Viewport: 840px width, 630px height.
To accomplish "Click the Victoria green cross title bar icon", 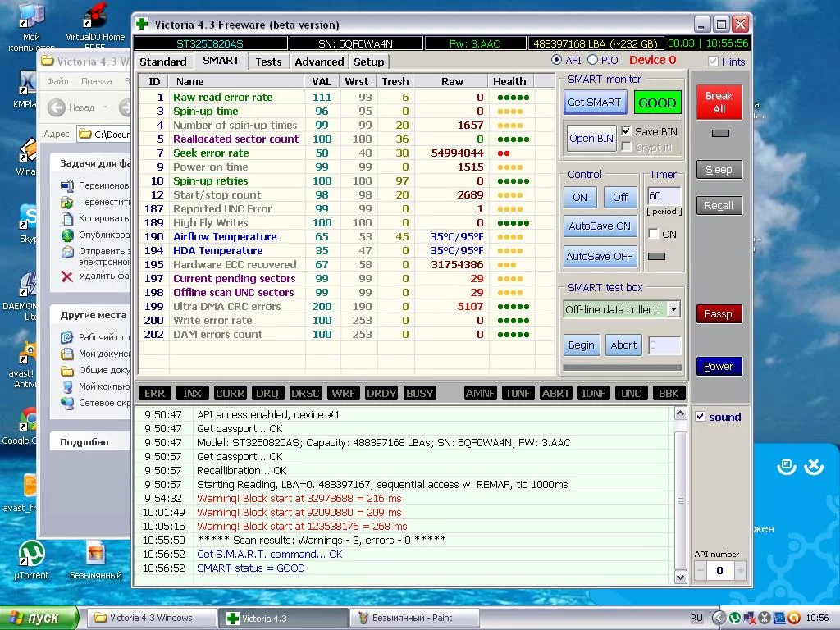I will (x=142, y=24).
